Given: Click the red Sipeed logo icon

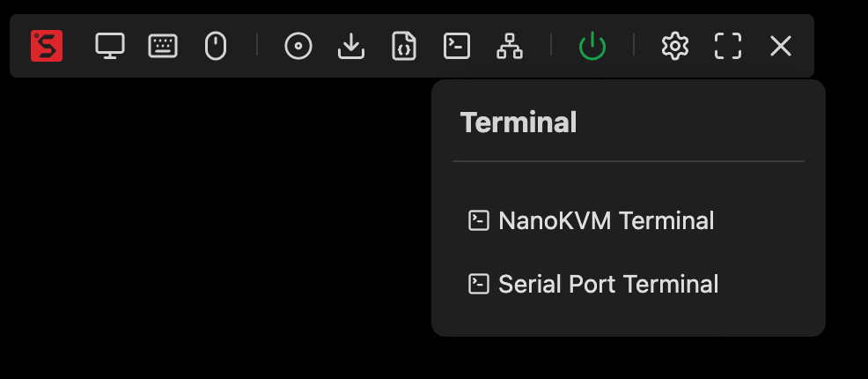Looking at the screenshot, I should (47, 46).
